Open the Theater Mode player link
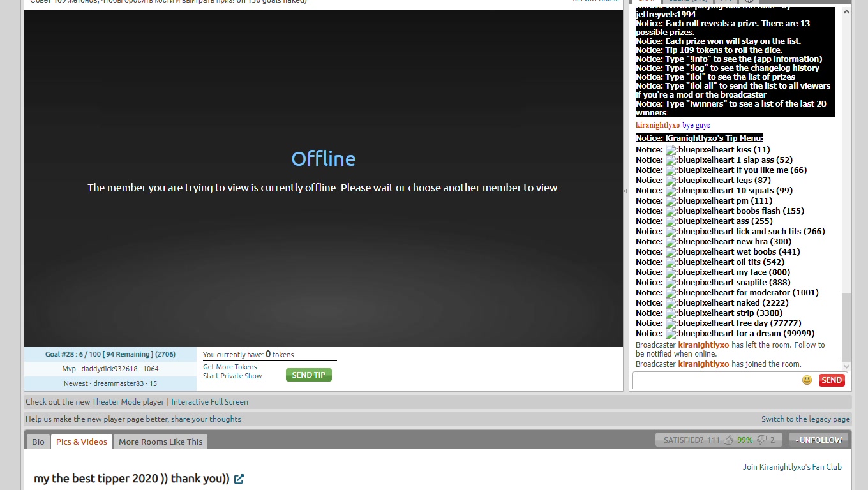The image size is (868, 490). (128, 402)
